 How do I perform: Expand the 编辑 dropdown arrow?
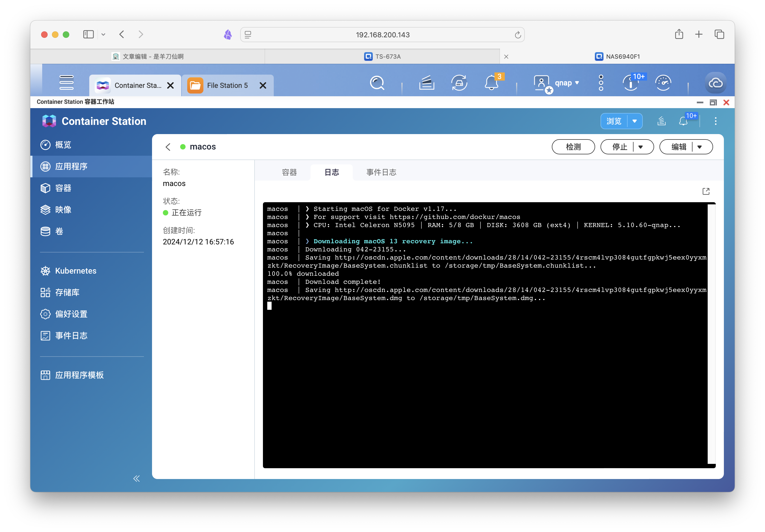click(699, 147)
